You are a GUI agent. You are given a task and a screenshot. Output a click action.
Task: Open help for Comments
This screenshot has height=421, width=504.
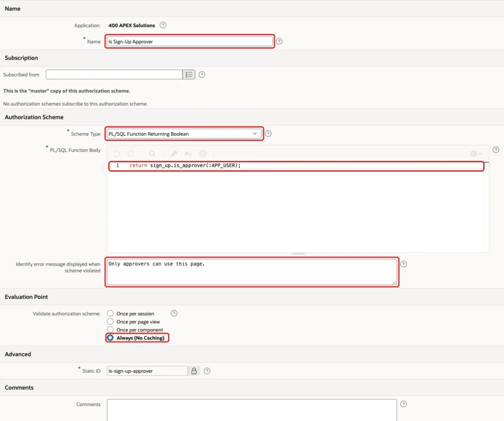click(404, 404)
